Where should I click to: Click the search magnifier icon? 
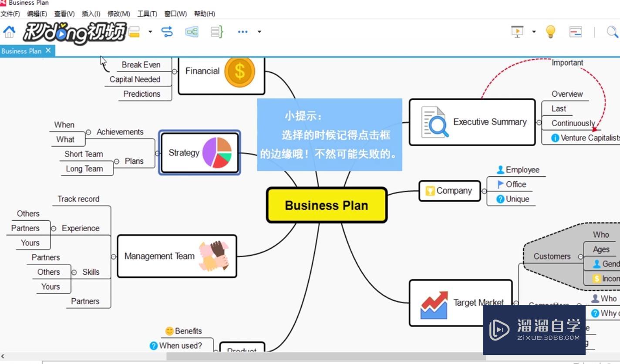point(612,31)
